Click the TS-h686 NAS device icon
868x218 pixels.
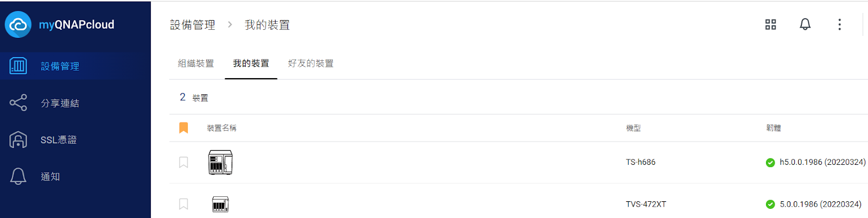click(x=220, y=162)
